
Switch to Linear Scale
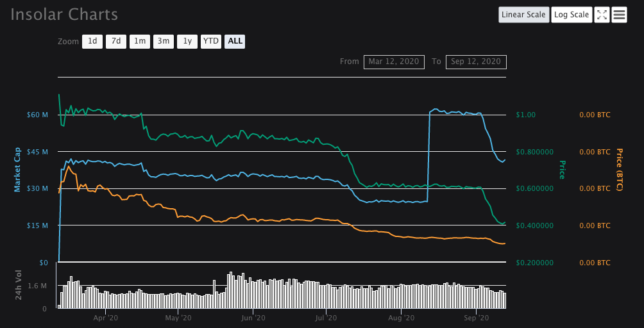pos(523,15)
